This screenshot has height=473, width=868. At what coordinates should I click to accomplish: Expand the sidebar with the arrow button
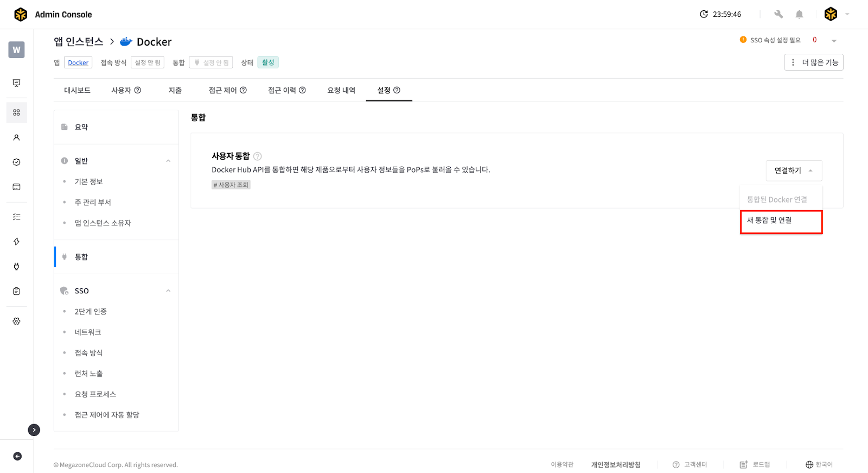coord(34,430)
